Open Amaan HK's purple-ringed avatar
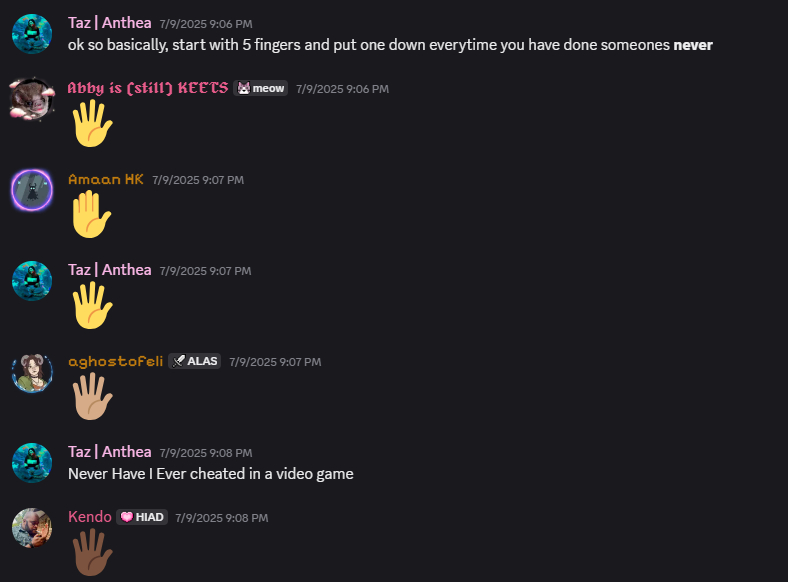The image size is (788, 582). 31,190
